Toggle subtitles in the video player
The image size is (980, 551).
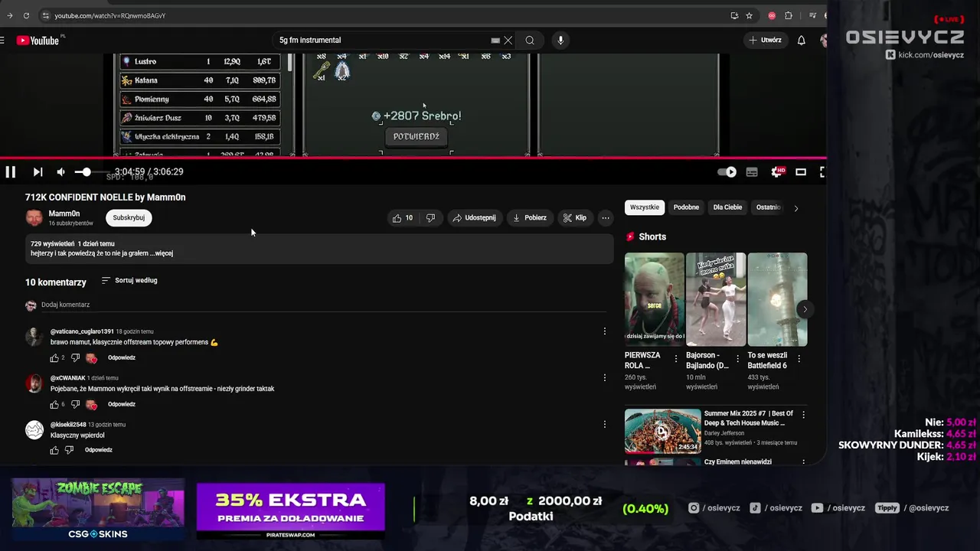click(x=752, y=172)
